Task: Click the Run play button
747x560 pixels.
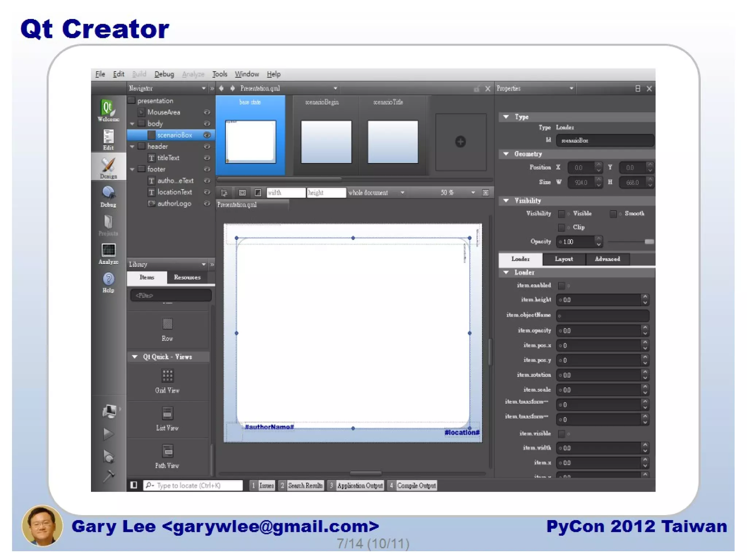Action: click(108, 434)
